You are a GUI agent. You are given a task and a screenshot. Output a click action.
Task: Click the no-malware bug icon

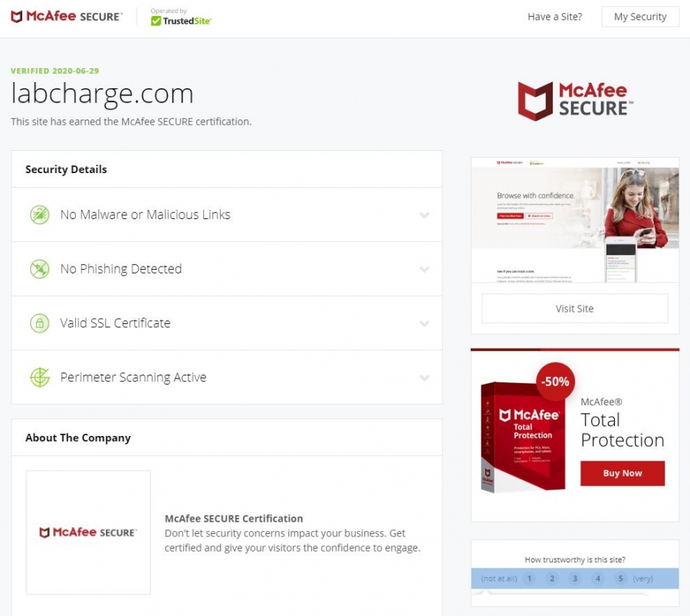[x=40, y=215]
